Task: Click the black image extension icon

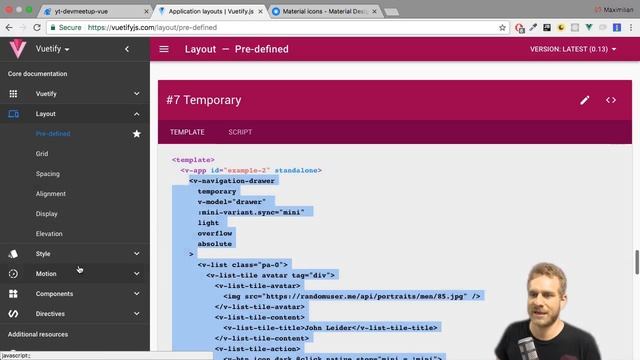Action: coord(547,27)
